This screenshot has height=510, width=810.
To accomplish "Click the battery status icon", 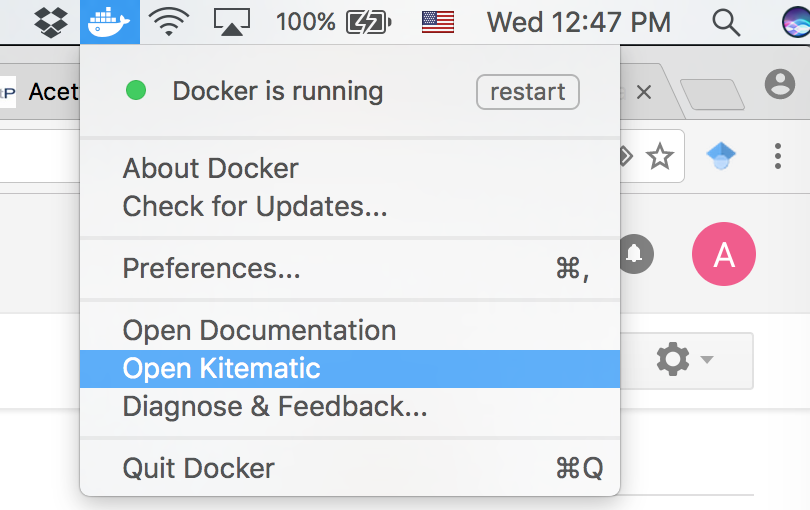I will click(x=368, y=23).
